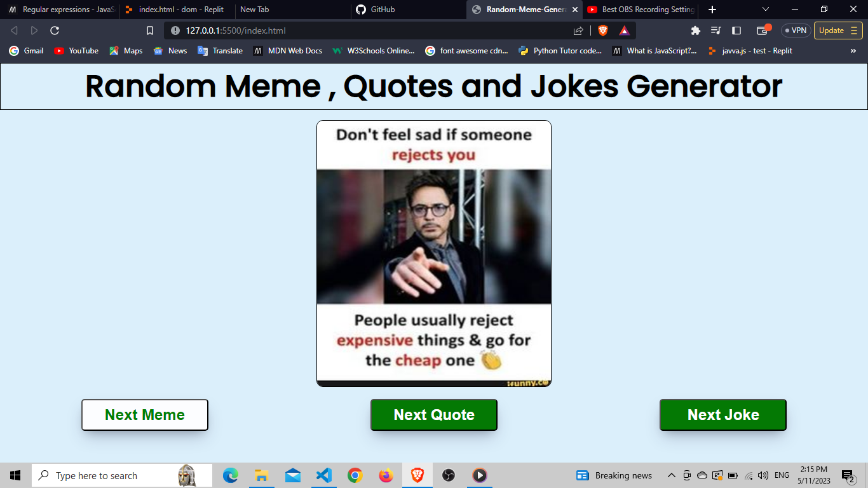Open the volume control icon

[763, 475]
